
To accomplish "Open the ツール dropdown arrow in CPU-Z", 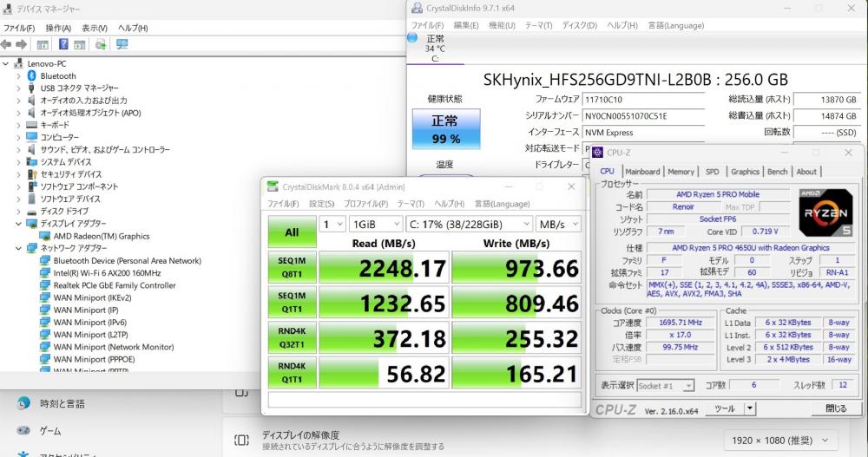I will point(750,408).
